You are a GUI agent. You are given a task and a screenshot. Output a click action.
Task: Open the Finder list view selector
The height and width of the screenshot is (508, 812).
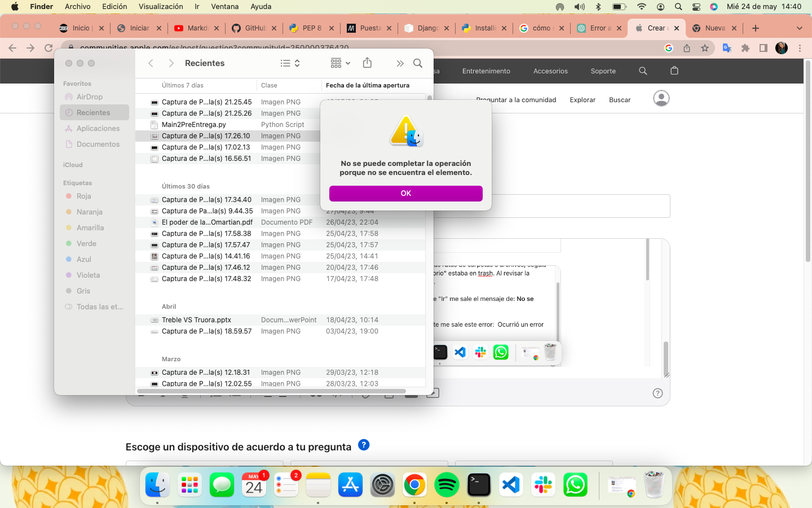pyautogui.click(x=290, y=63)
